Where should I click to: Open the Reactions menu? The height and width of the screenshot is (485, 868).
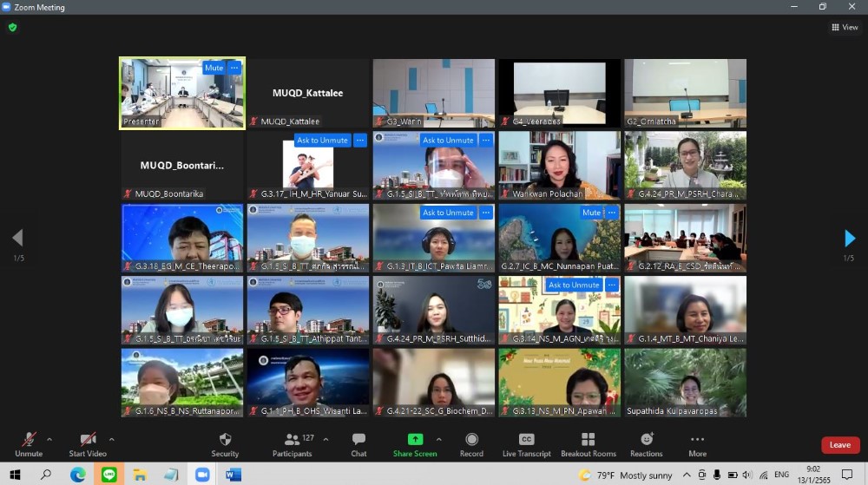[646, 444]
